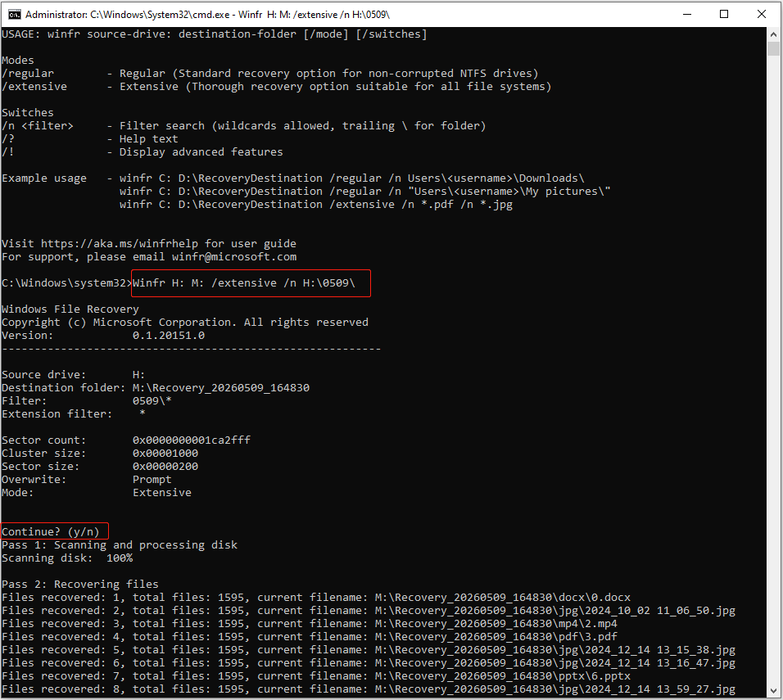Click the /regular mode description line

[x=270, y=74]
